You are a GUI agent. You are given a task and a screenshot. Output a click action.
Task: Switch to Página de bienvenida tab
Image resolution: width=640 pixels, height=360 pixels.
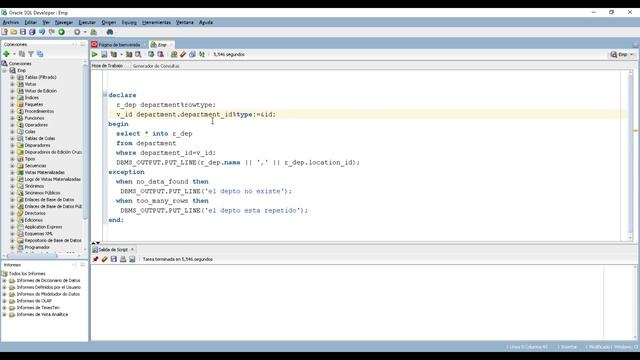point(119,44)
